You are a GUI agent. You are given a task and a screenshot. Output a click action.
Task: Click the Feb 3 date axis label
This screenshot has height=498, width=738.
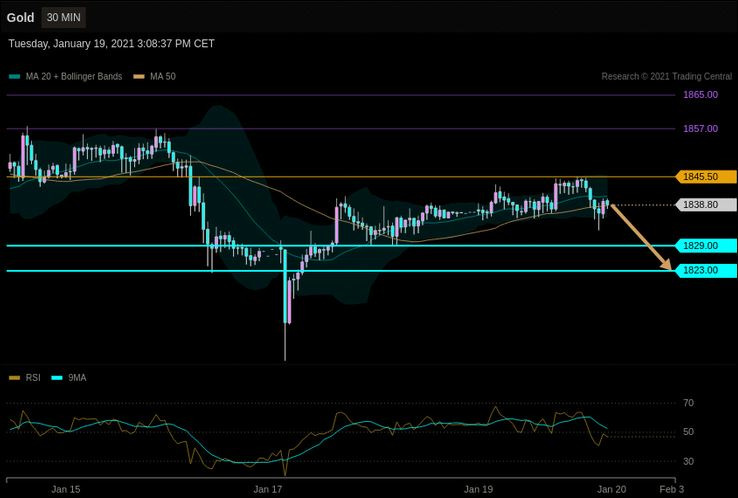[x=672, y=489]
